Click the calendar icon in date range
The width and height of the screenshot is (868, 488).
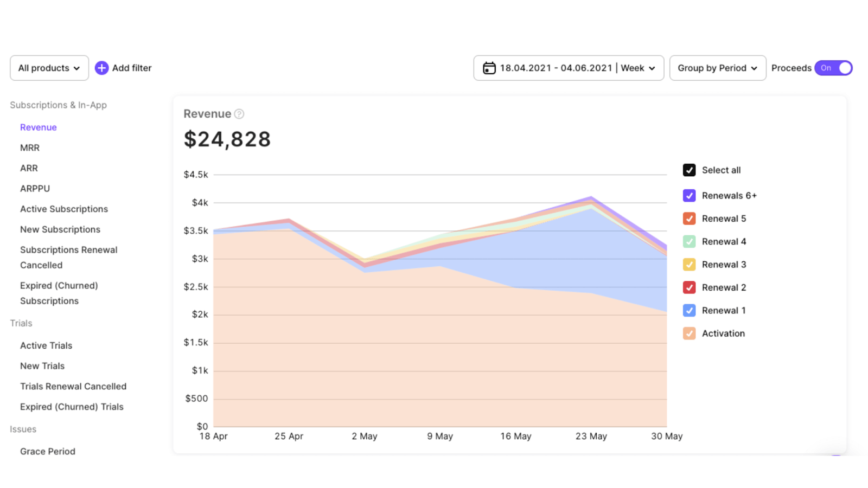click(489, 68)
